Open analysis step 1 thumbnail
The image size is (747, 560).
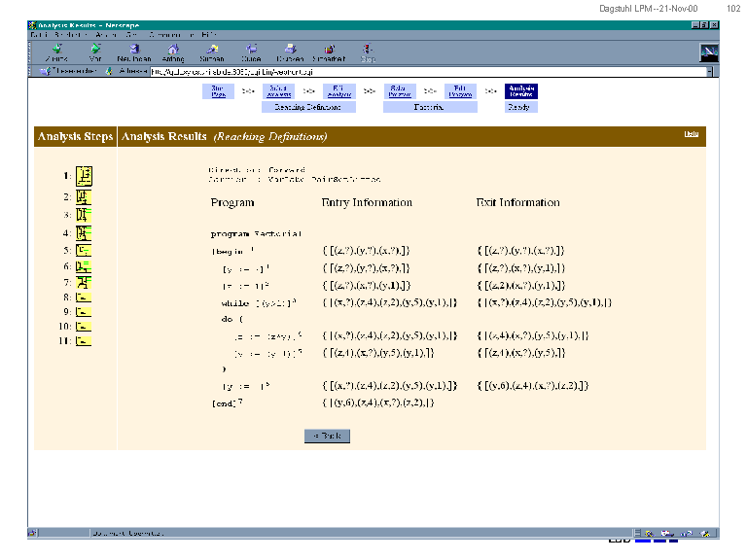85,176
